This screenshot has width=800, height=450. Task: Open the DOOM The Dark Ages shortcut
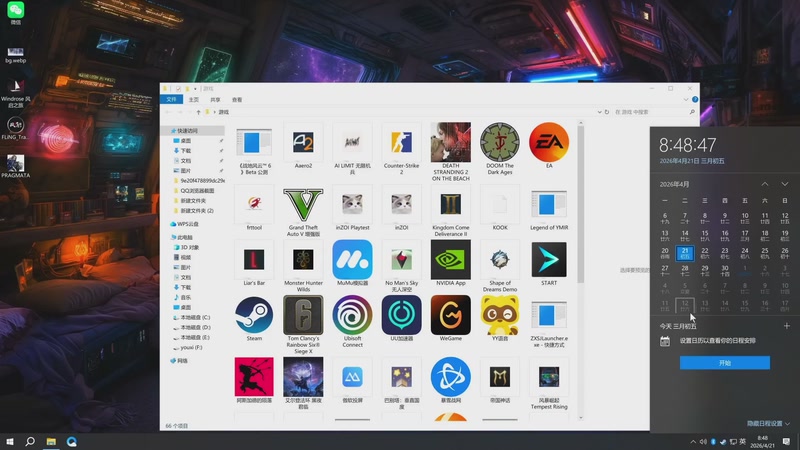pos(500,149)
